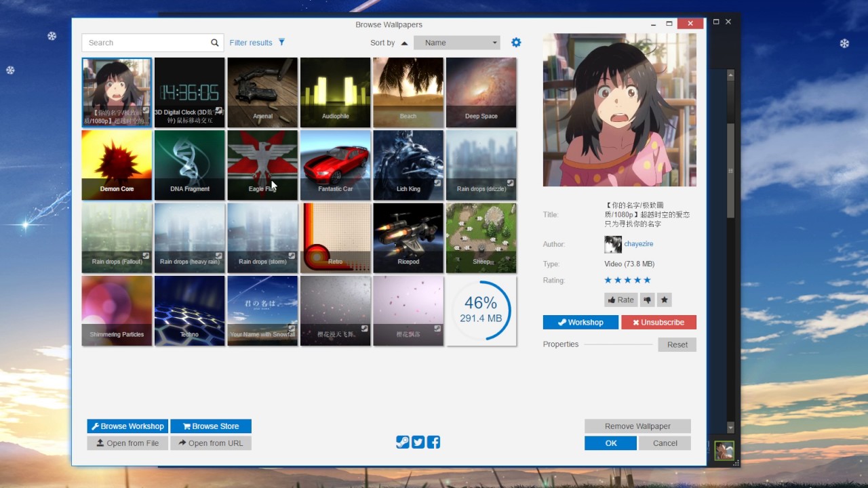Toggle the sort direction arrow
Viewport: 868px width, 488px height.
[404, 43]
